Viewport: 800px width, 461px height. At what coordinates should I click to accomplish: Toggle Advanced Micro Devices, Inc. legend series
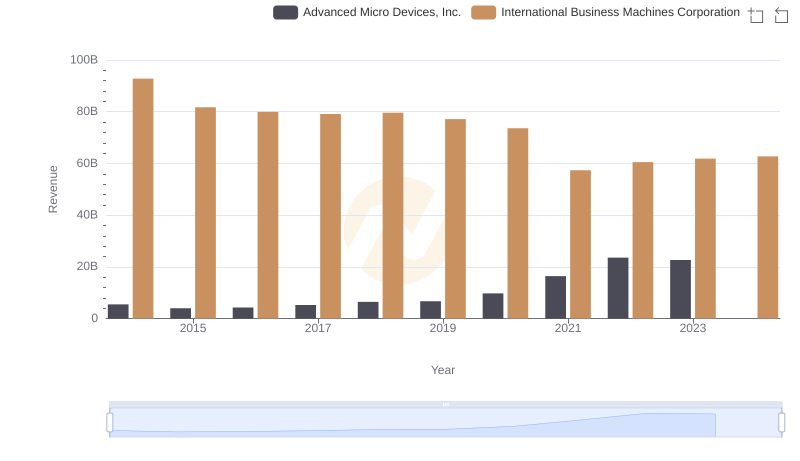367,12
